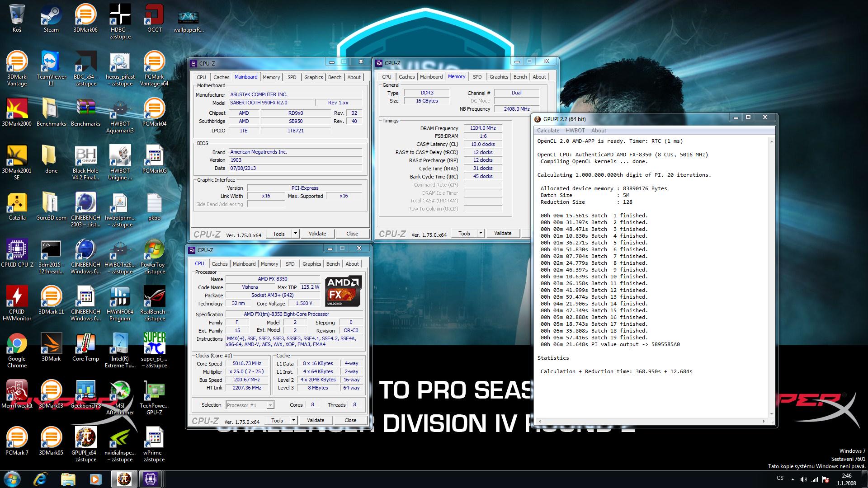Click Validate in Memory CPU-Z window

[x=503, y=233]
